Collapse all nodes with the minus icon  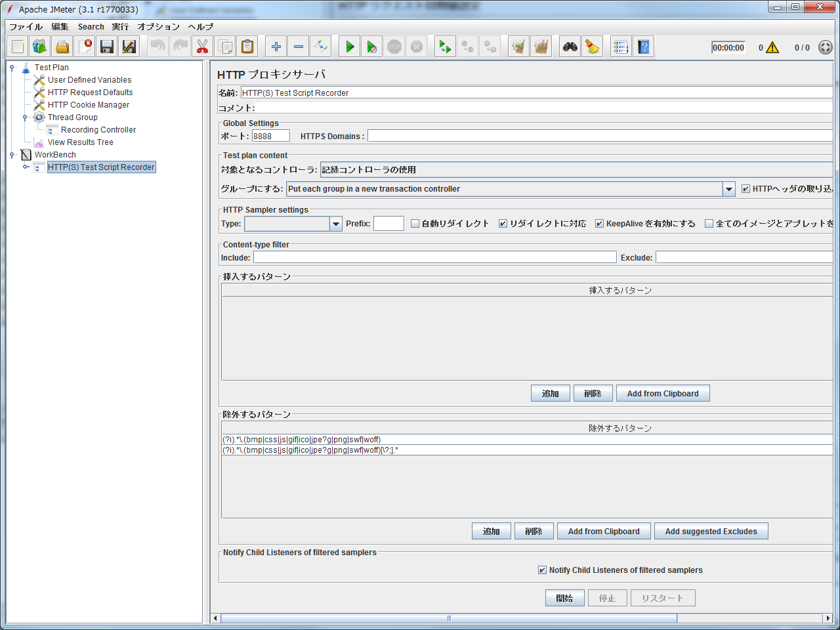[299, 47]
